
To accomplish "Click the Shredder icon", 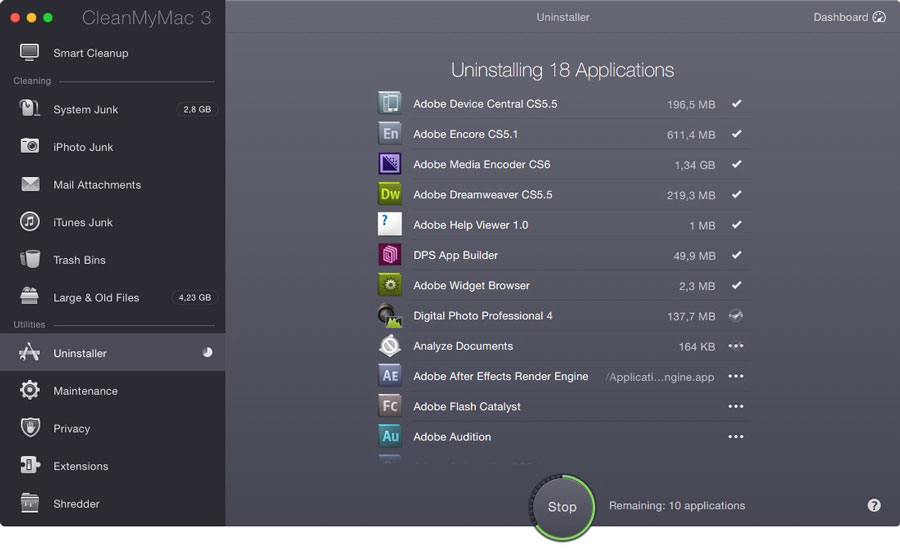I will click(29, 503).
